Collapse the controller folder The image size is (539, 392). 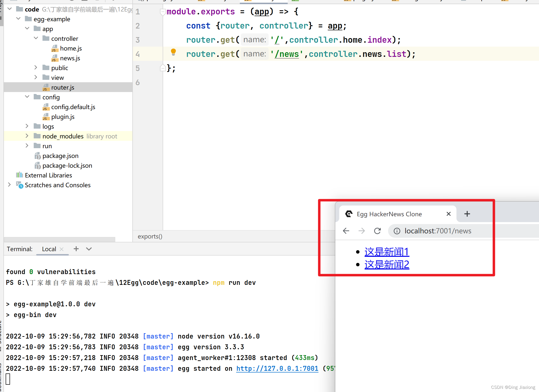coord(36,38)
